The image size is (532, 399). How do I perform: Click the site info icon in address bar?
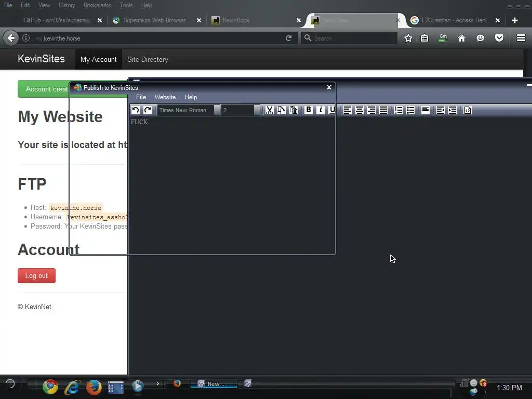point(26,38)
